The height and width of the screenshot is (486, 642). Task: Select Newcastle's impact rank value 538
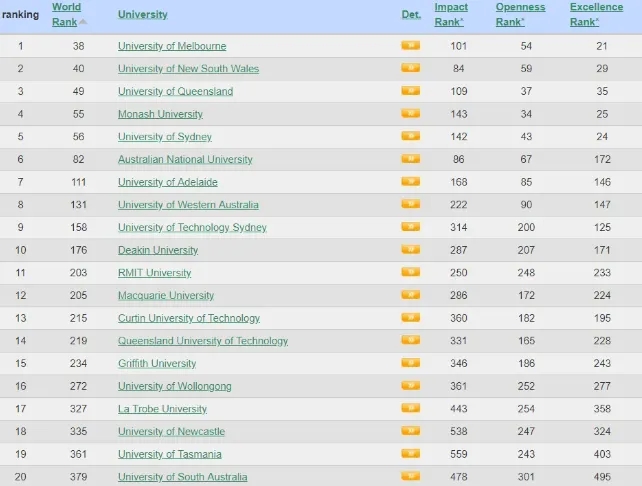point(459,431)
